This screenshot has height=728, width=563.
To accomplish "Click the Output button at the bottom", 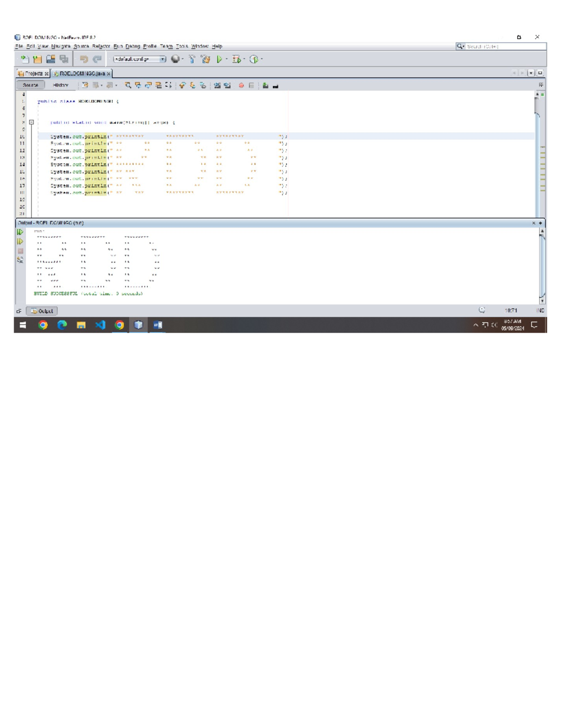I will [x=42, y=311].
